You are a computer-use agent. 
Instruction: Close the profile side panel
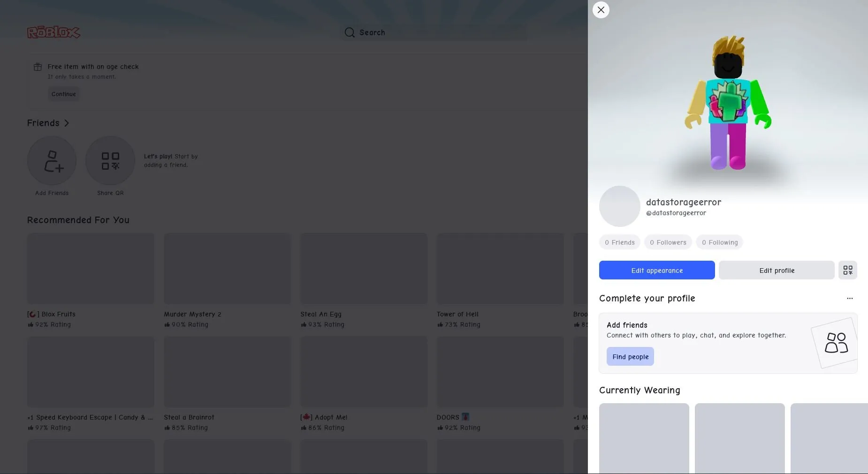tap(601, 10)
